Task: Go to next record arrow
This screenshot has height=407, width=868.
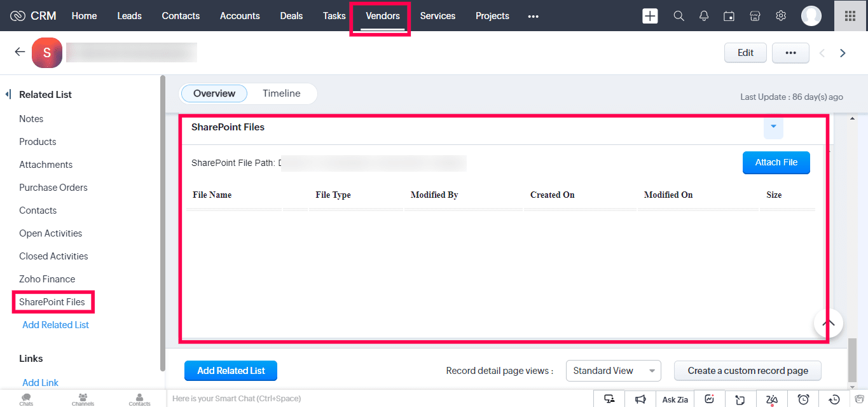Action: coord(843,53)
